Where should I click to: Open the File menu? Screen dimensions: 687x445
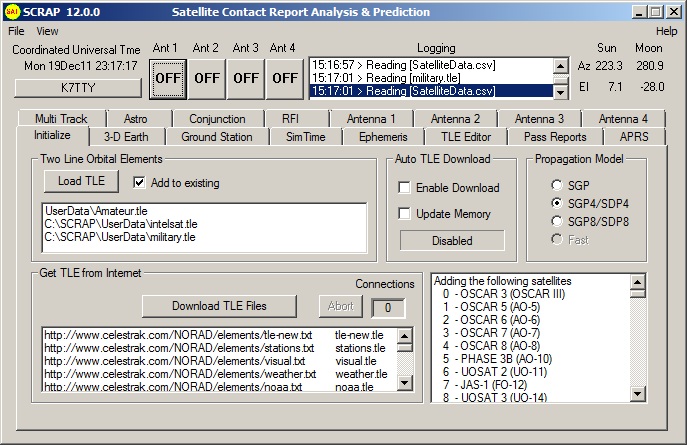point(16,31)
